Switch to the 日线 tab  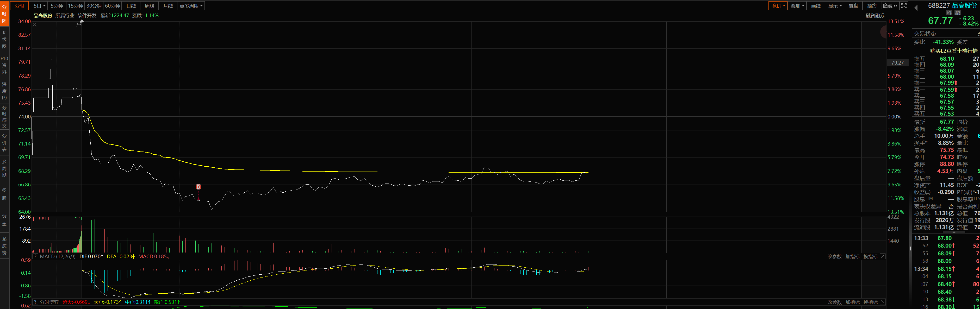[x=131, y=6]
